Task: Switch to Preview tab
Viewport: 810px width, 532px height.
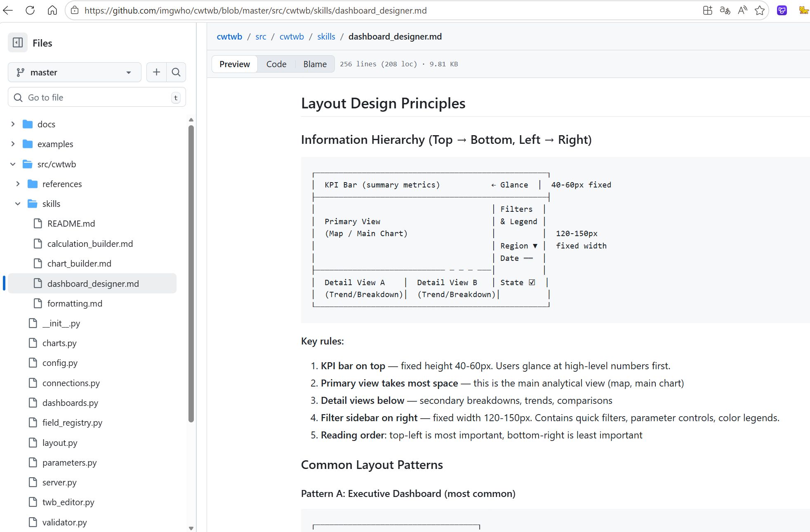Action: point(235,64)
